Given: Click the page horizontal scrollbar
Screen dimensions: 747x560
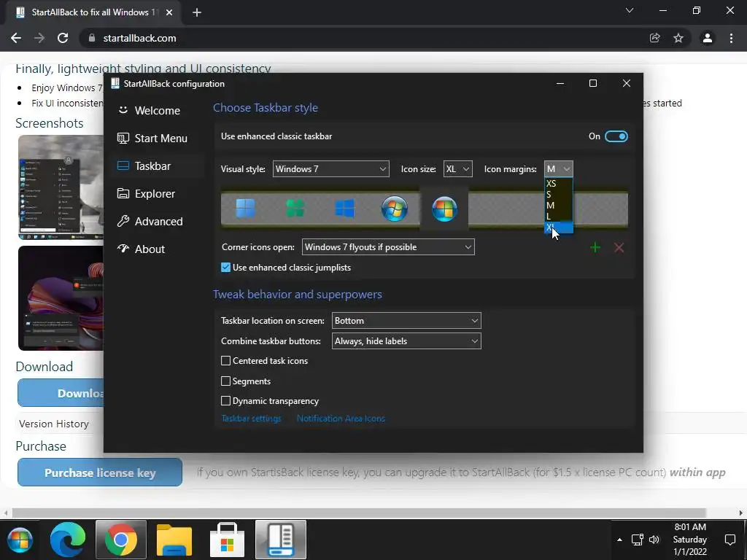Looking at the screenshot, I should (359, 513).
